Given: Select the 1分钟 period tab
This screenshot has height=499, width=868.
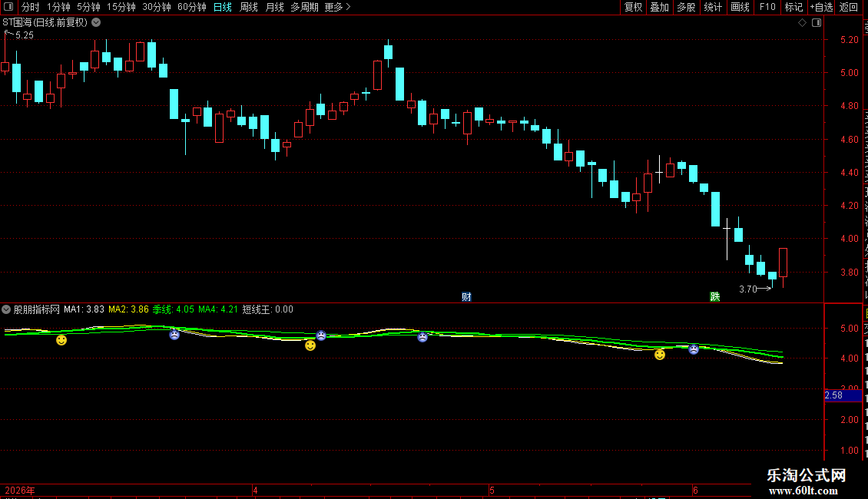Looking at the screenshot, I should click(x=58, y=7).
